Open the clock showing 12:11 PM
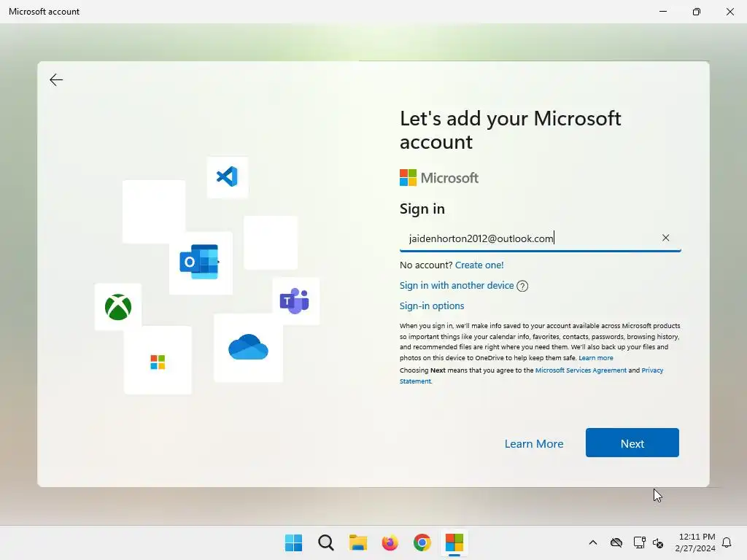This screenshot has width=747, height=560. coord(695,542)
